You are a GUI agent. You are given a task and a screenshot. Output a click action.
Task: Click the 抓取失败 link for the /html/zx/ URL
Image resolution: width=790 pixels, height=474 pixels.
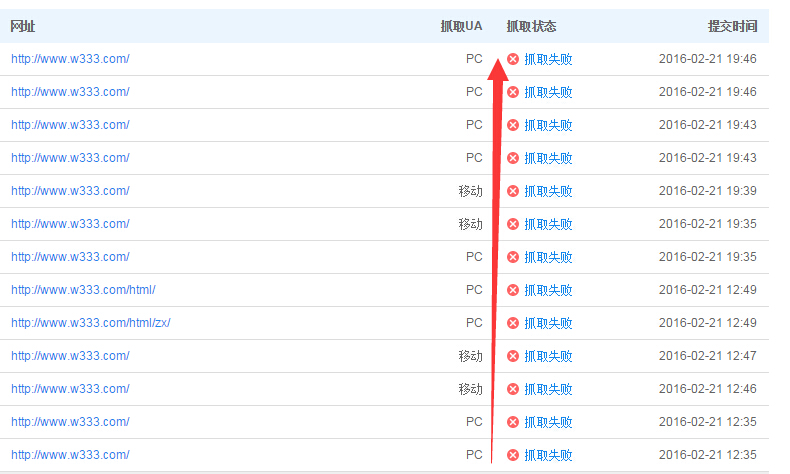click(x=548, y=323)
